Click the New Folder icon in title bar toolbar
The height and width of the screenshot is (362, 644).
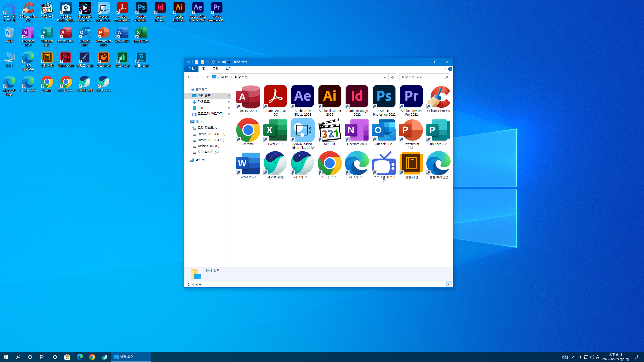202,62
